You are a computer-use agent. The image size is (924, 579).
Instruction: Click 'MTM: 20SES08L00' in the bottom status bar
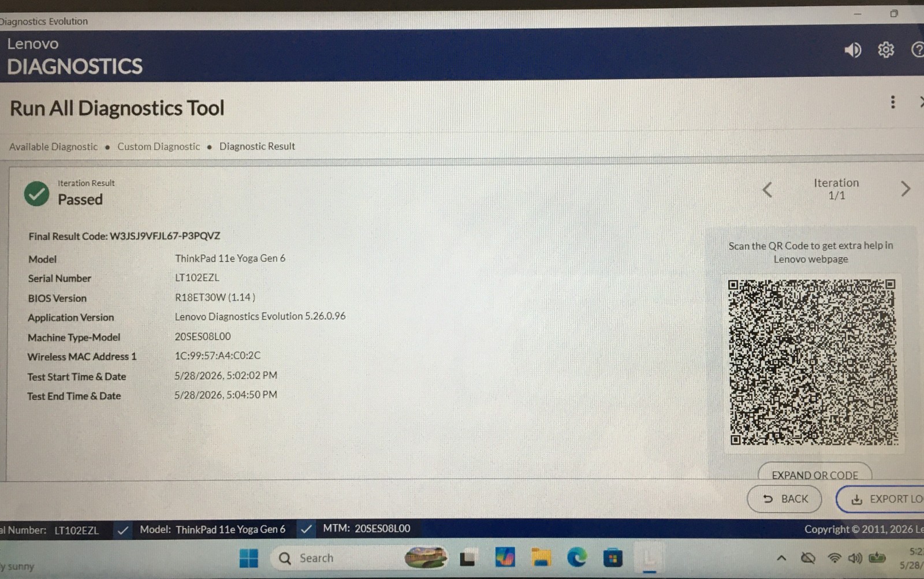click(x=367, y=528)
